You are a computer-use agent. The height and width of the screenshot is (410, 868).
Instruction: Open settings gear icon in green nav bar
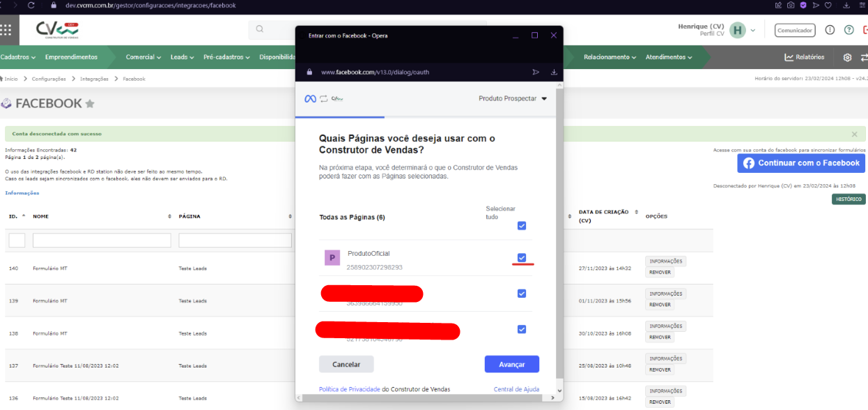point(847,57)
